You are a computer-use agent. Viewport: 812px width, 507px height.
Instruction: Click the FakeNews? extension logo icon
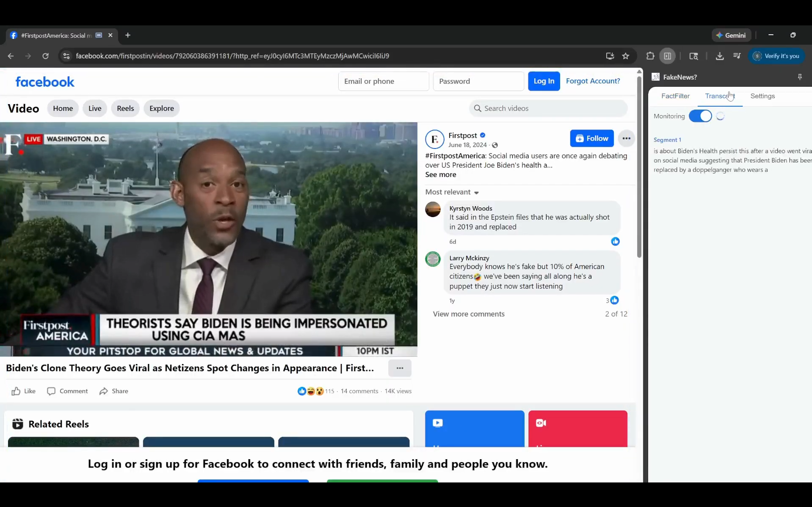(x=656, y=77)
